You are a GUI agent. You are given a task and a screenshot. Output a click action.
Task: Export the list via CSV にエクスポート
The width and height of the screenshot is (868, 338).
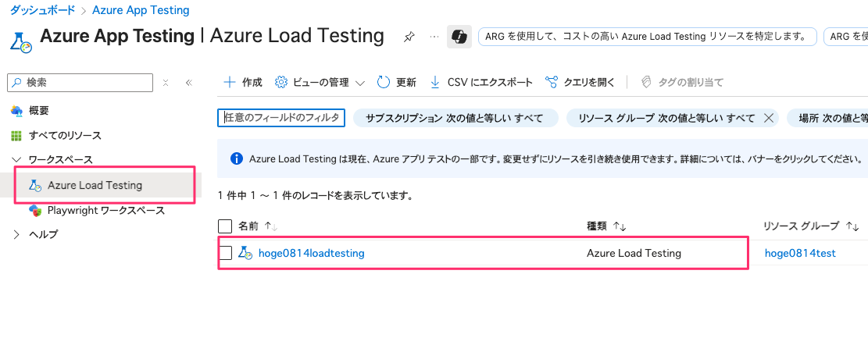pos(481,83)
